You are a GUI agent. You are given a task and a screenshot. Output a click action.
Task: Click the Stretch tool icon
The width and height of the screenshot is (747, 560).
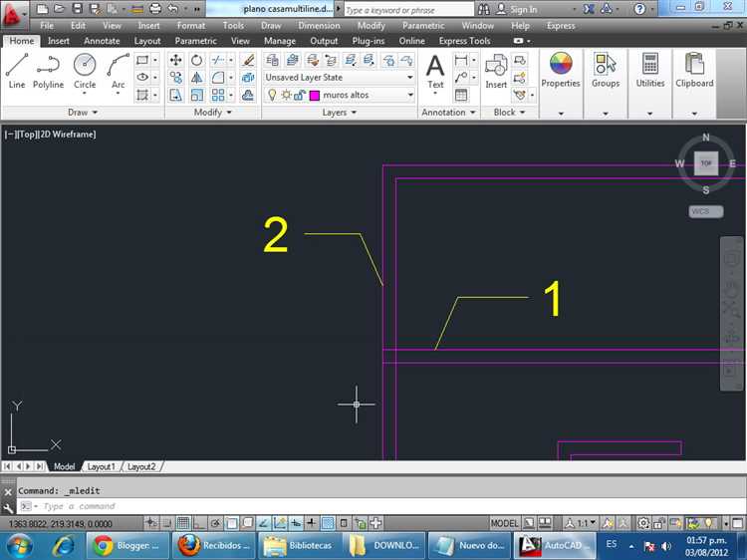click(175, 95)
